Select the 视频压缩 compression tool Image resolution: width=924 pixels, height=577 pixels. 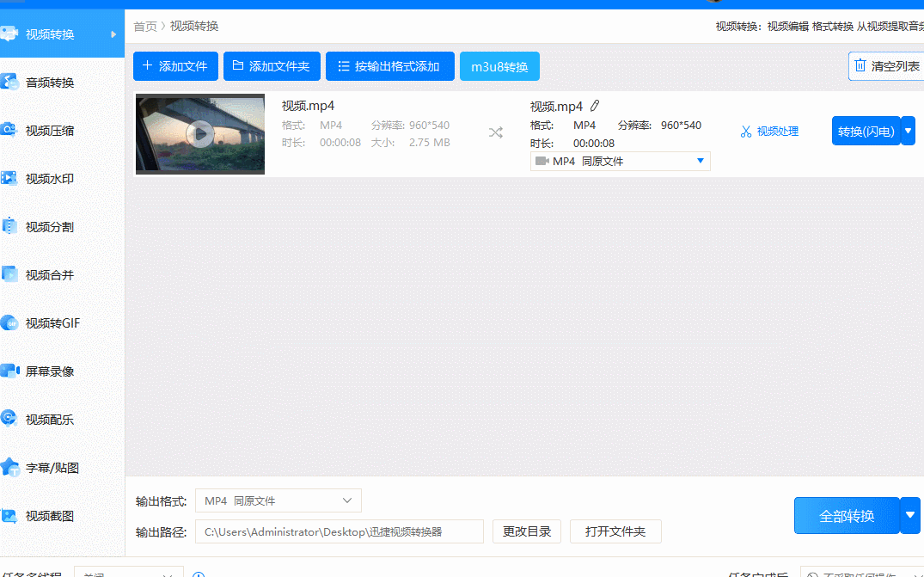point(52,130)
